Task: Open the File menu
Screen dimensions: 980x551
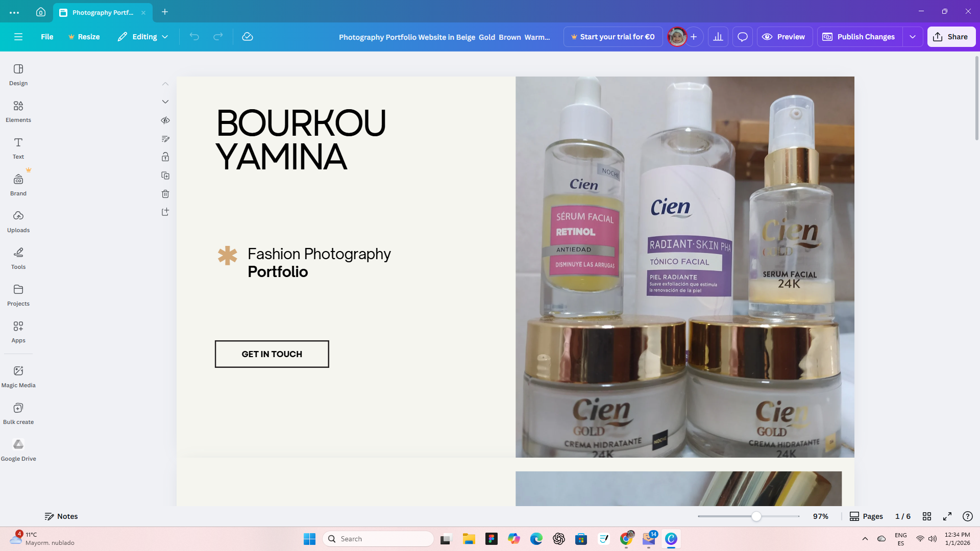Action: point(47,37)
